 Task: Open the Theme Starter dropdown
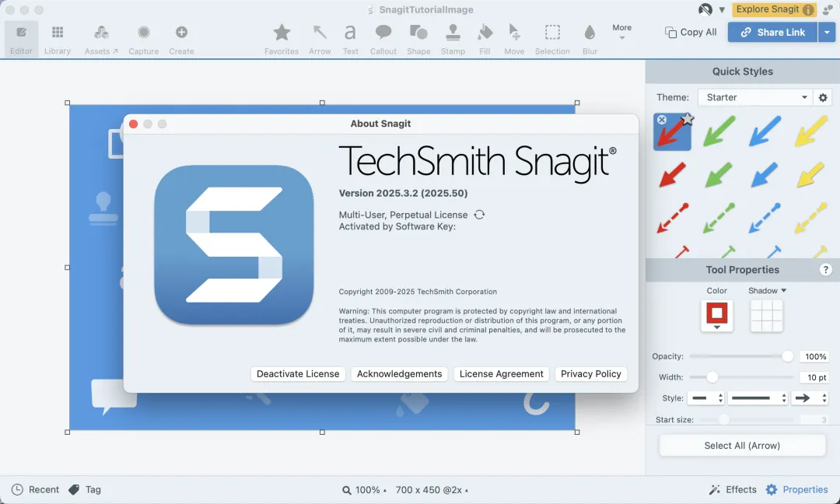[755, 98]
